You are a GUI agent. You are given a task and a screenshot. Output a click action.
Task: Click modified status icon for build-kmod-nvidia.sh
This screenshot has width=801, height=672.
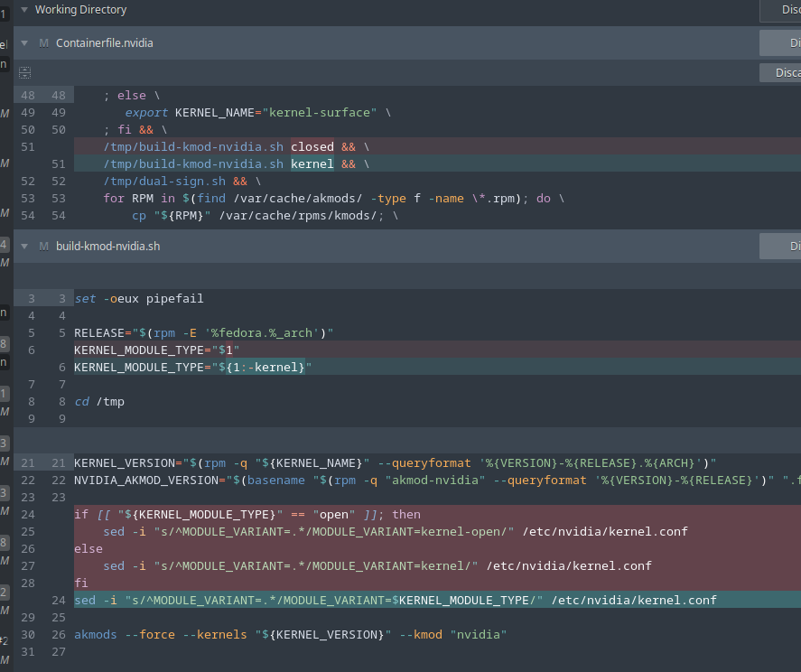tap(43, 246)
